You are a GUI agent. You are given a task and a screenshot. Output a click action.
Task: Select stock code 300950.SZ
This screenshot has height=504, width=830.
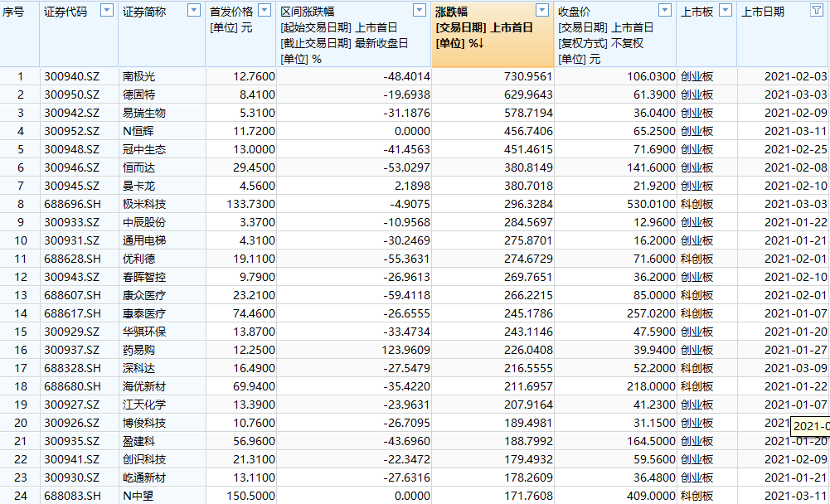(71, 94)
